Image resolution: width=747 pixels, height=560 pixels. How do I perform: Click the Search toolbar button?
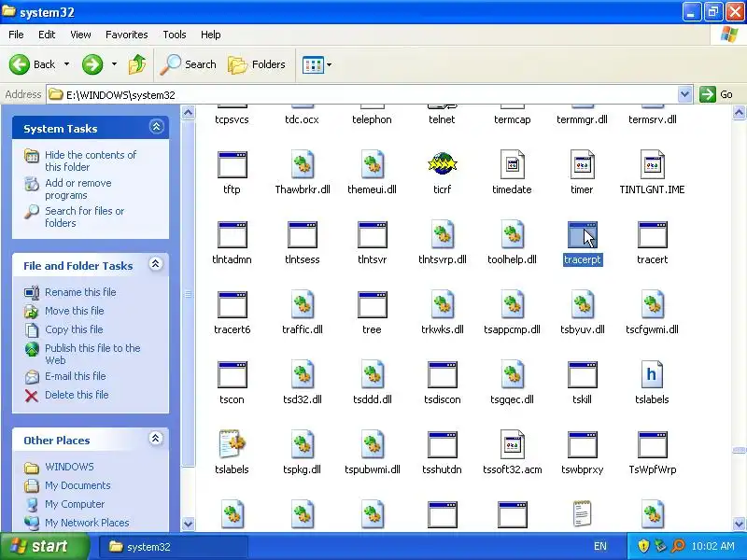pyautogui.click(x=189, y=64)
